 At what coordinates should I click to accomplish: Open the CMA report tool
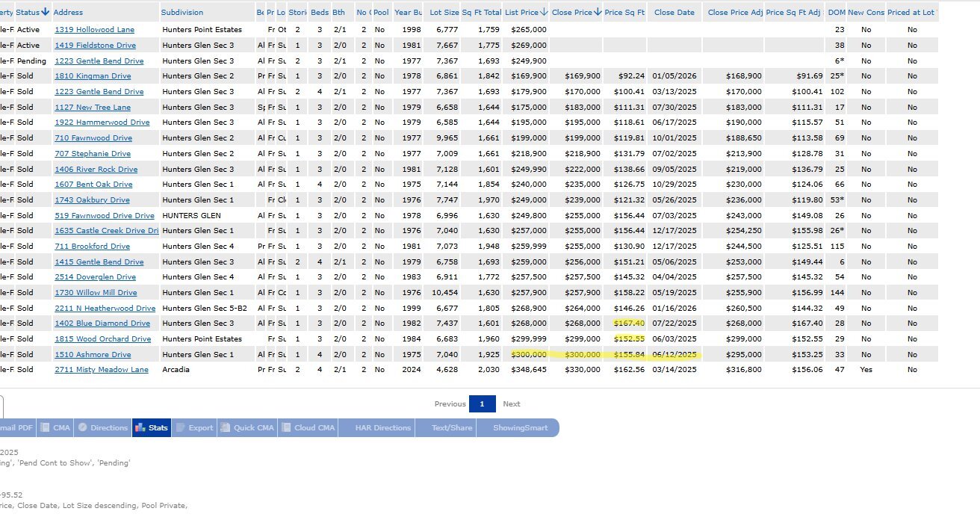point(55,428)
